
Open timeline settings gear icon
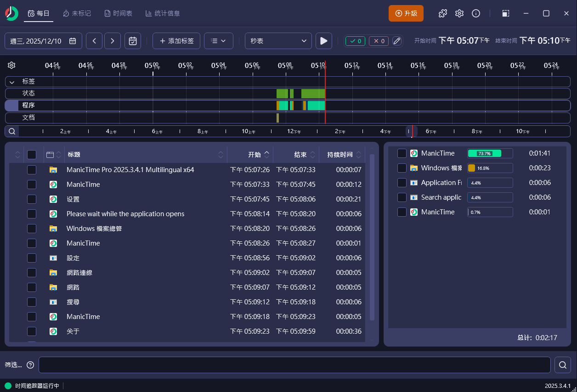tap(12, 65)
